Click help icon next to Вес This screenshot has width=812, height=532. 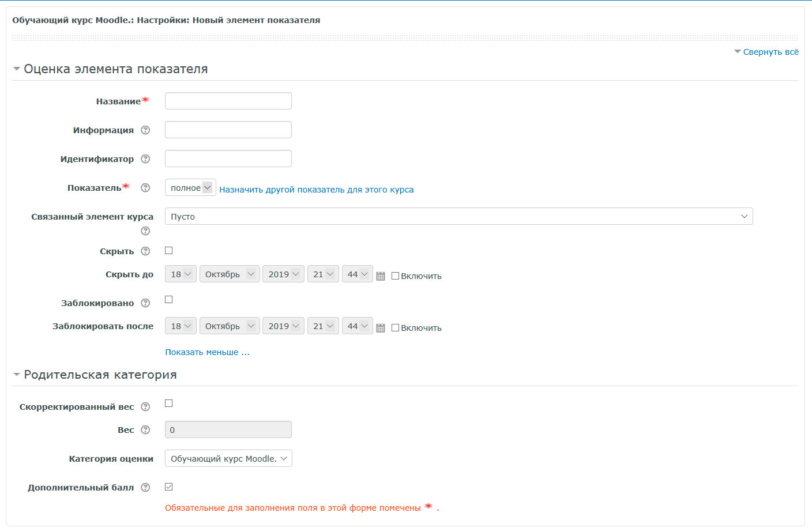(145, 430)
